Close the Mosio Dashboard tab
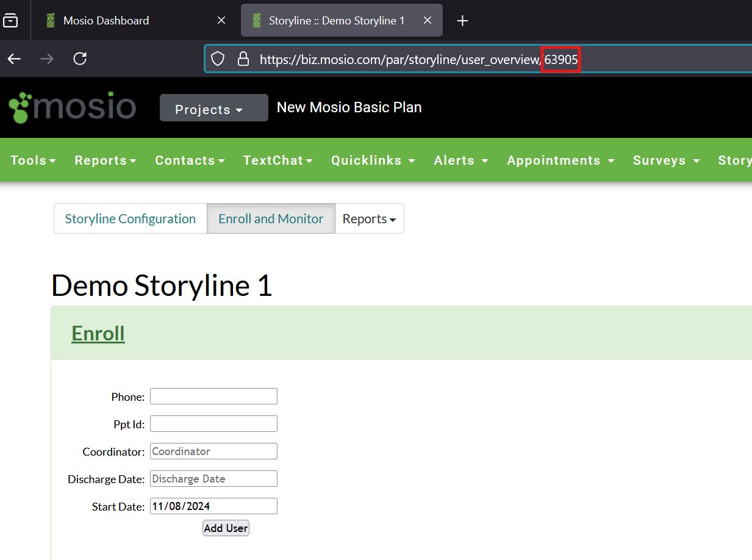The width and height of the screenshot is (752, 560). tap(221, 20)
